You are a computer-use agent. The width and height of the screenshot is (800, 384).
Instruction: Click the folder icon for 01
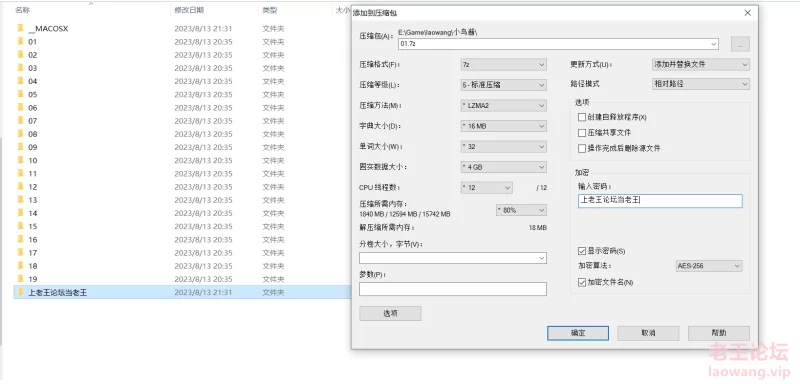point(20,41)
